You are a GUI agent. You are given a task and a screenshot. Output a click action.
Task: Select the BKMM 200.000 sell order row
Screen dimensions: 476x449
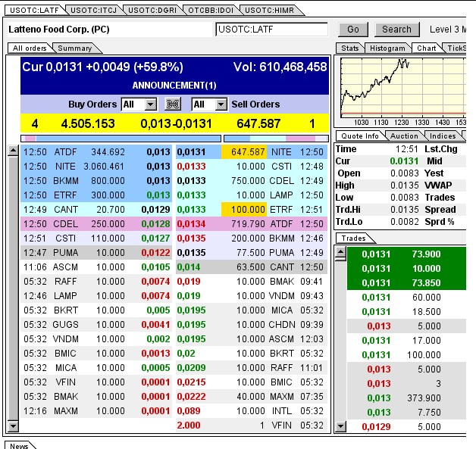(252, 239)
